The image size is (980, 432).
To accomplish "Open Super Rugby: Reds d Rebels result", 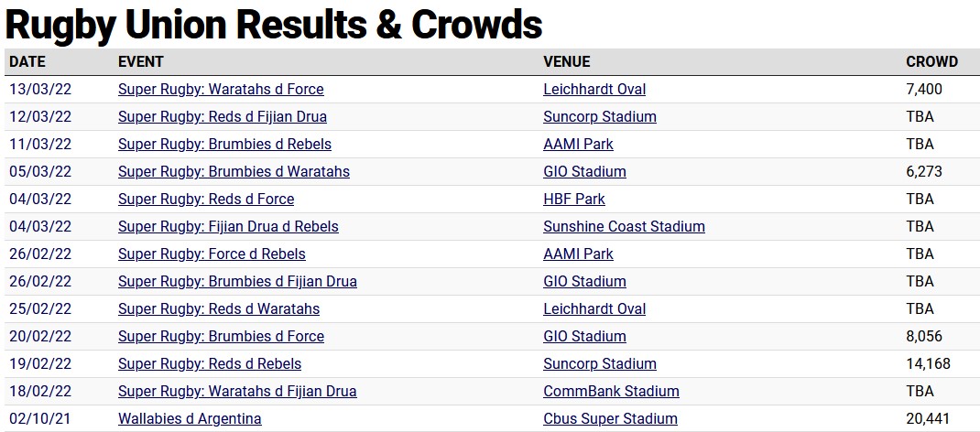I will pos(210,364).
